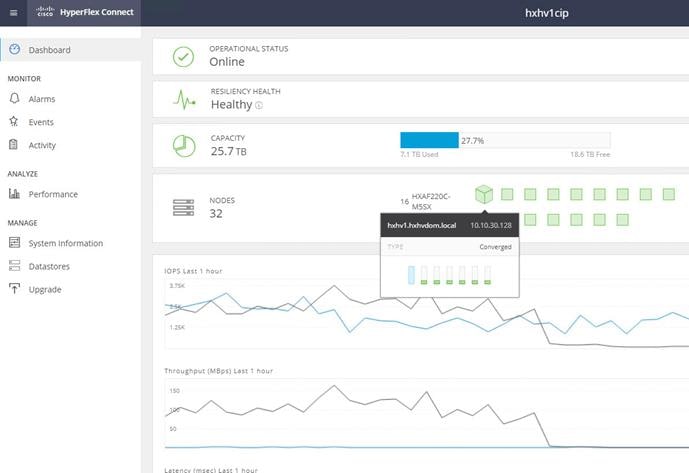Click the System Information icon
Image resolution: width=689 pixels, height=473 pixels.
[x=15, y=243]
